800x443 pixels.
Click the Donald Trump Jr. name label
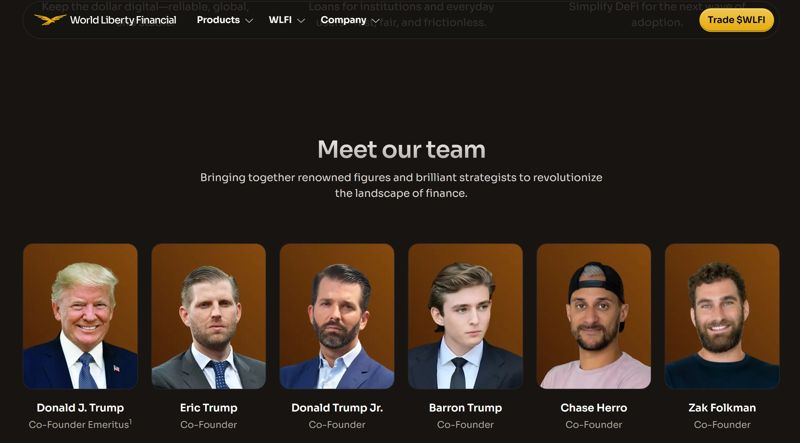point(337,408)
